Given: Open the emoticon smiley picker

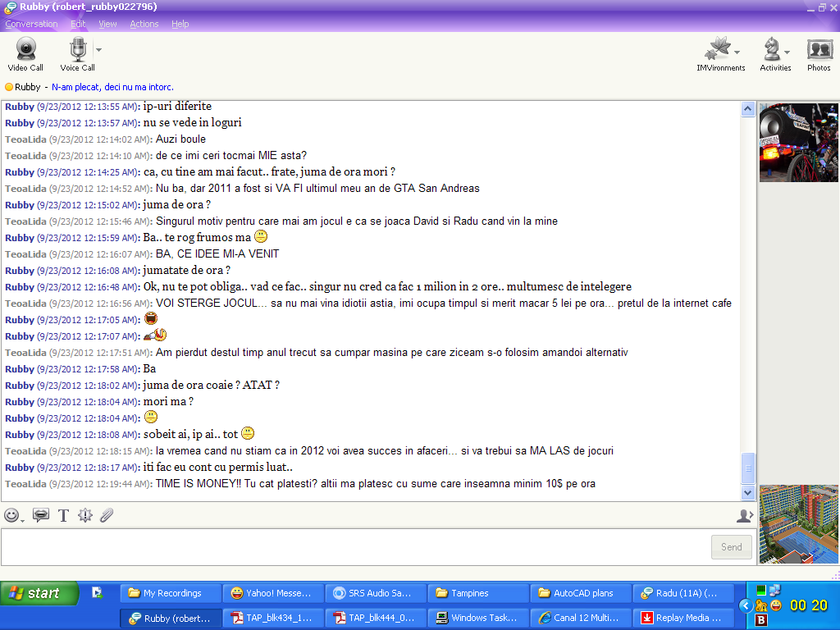Looking at the screenshot, I should [x=11, y=515].
